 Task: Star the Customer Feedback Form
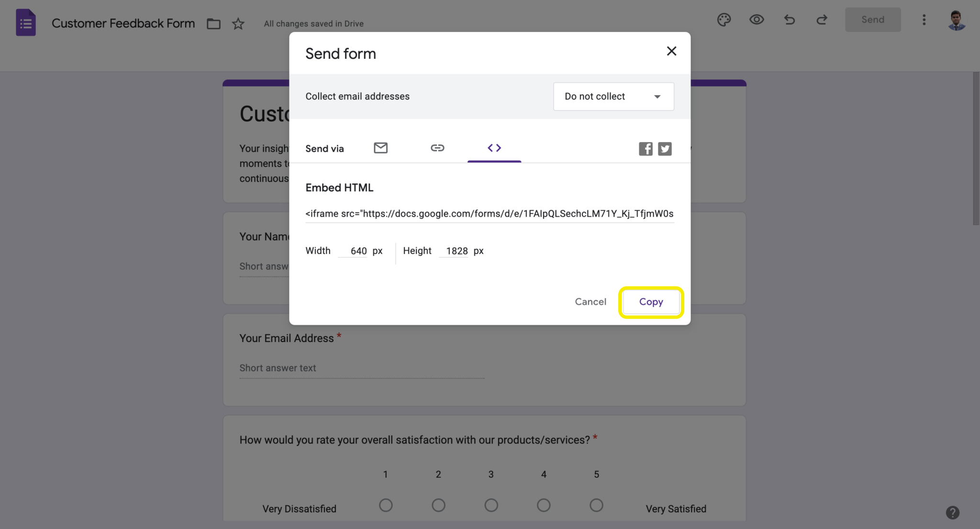point(238,23)
